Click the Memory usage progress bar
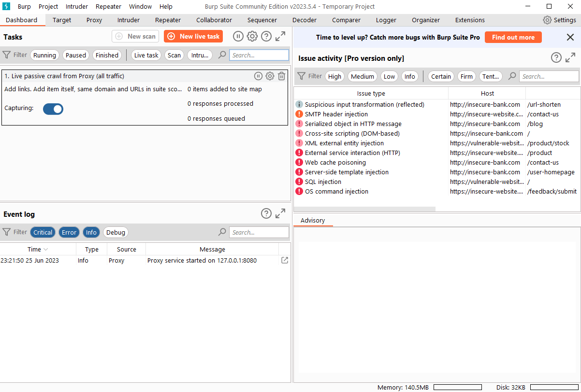The width and height of the screenshot is (581, 392). tap(458, 387)
